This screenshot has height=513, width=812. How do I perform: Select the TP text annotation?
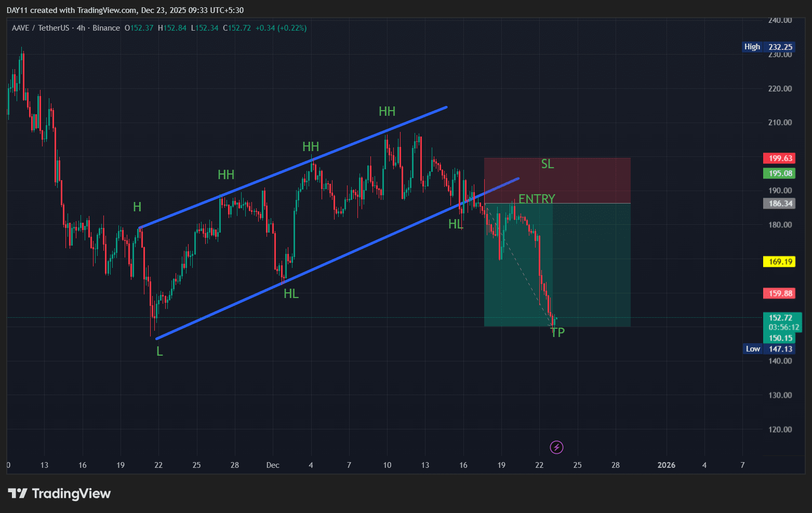557,332
